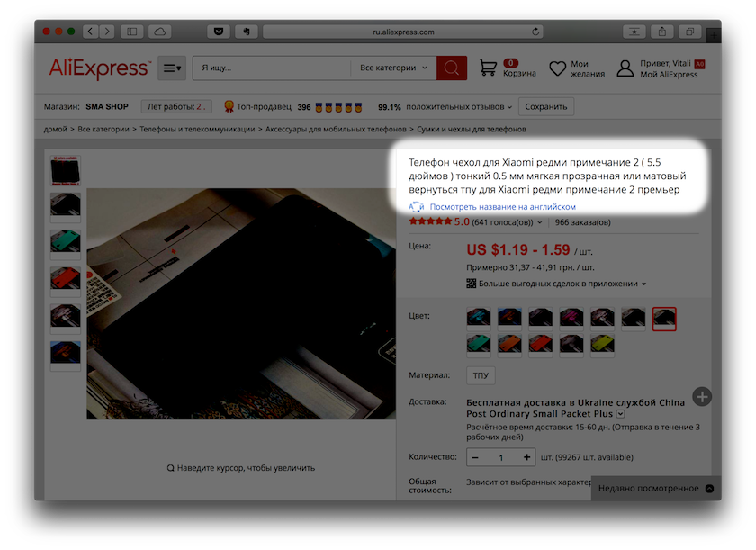The image size is (756, 550).
Task: Click the 'Мои желания' wishlist label
Action: (x=587, y=69)
